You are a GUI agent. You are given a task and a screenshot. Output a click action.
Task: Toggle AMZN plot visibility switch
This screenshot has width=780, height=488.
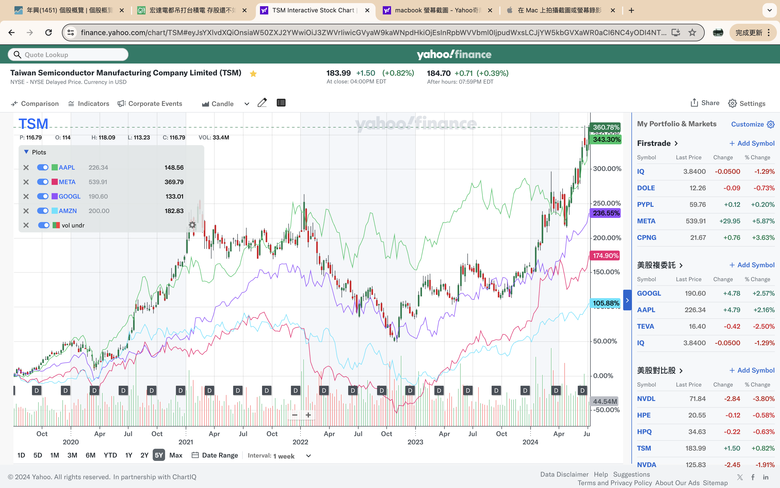[43, 211]
